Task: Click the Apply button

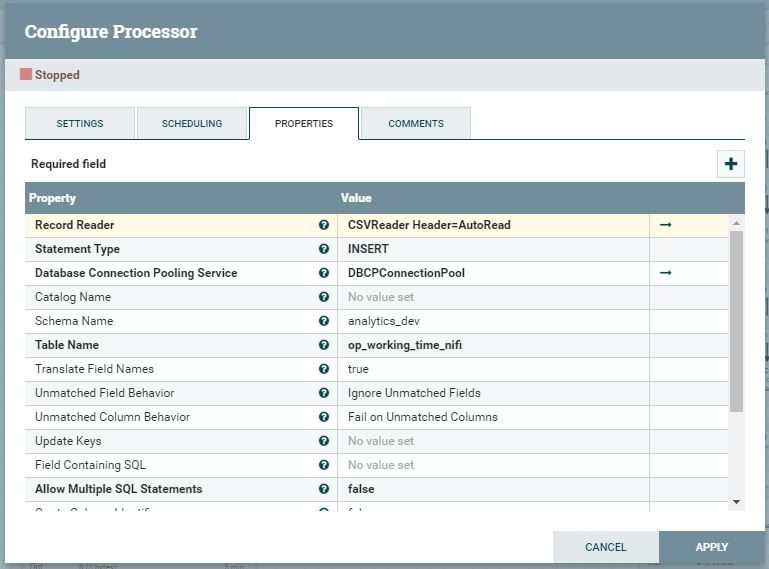Action: (x=712, y=547)
